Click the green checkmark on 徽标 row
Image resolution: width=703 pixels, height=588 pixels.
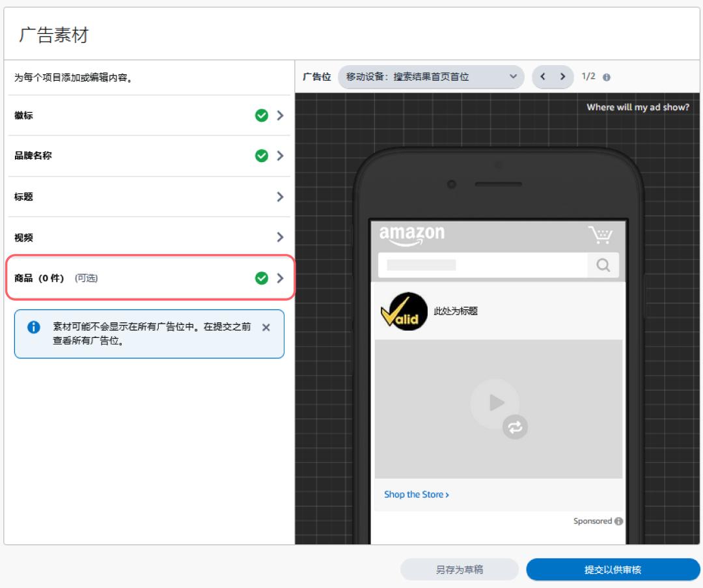click(261, 115)
